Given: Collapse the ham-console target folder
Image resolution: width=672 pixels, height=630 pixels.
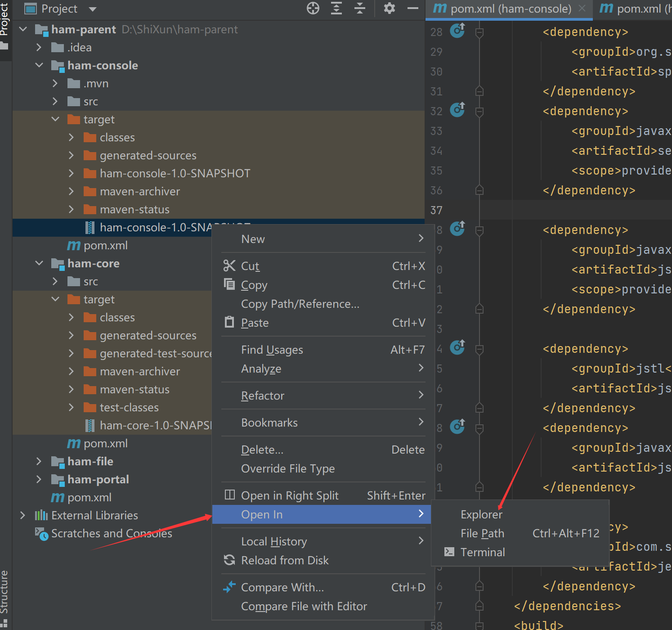Looking at the screenshot, I should pos(55,119).
